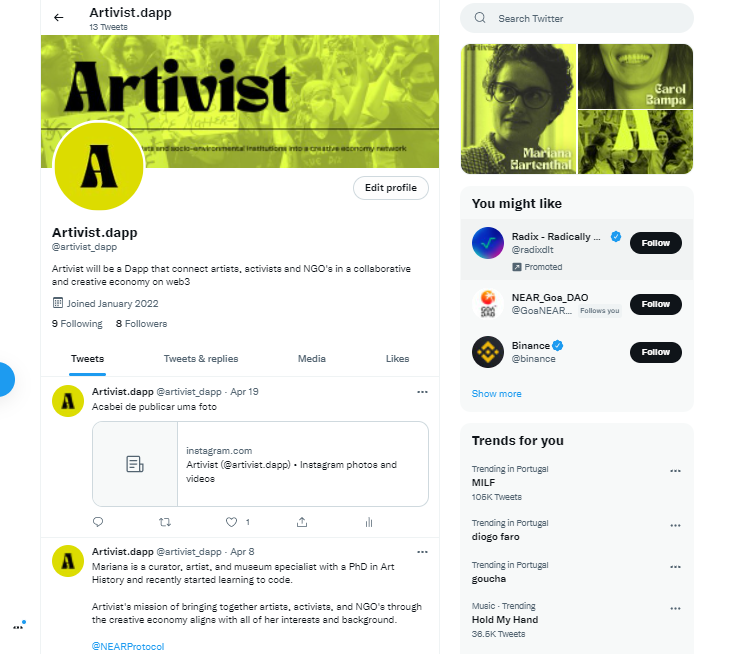The image size is (747, 654).
Task: Switch to the Tweets & replies tab
Action: pos(201,359)
